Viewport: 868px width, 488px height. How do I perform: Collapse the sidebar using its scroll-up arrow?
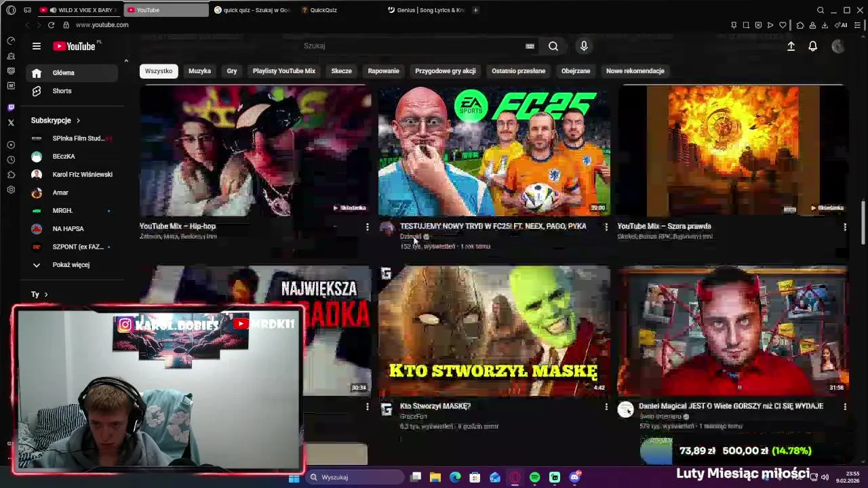(x=126, y=61)
